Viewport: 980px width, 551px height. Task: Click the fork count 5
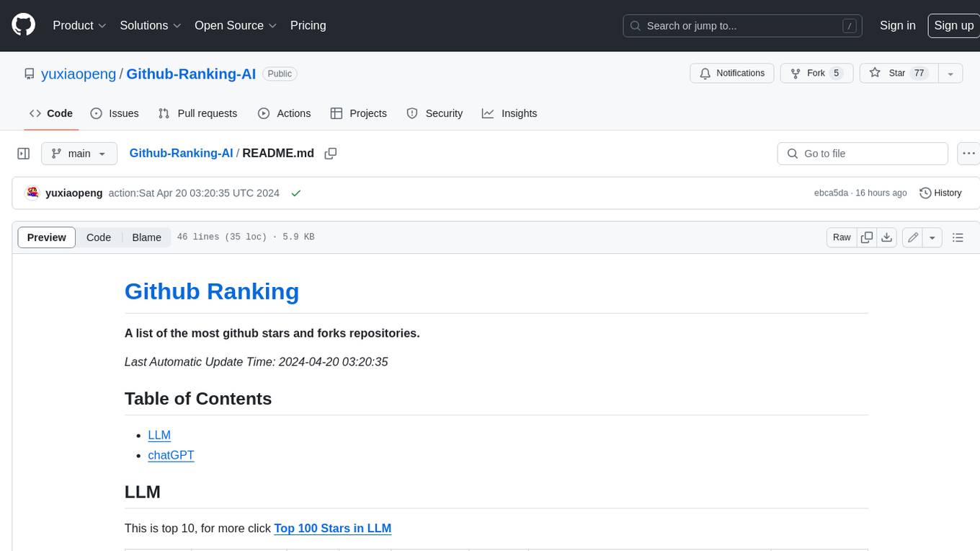click(836, 74)
